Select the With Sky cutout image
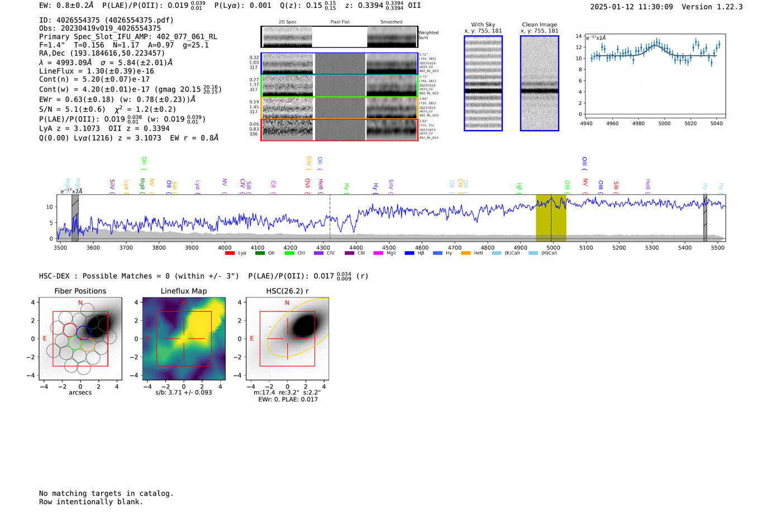 [x=483, y=83]
